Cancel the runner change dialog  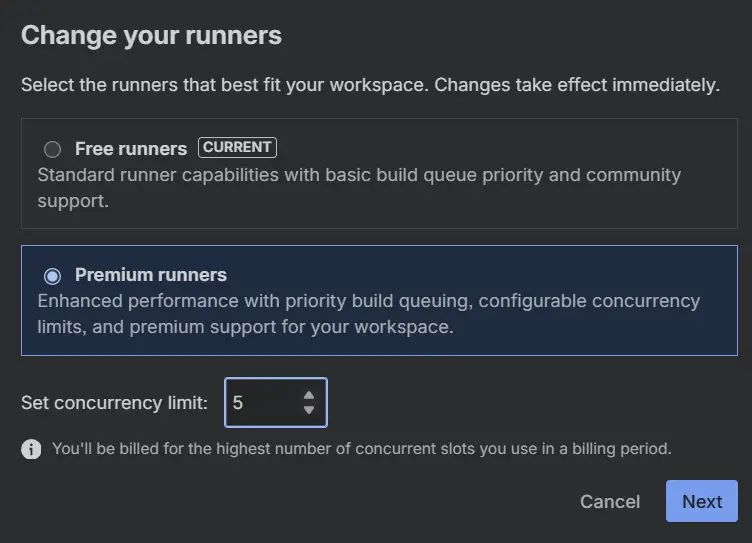tap(610, 502)
